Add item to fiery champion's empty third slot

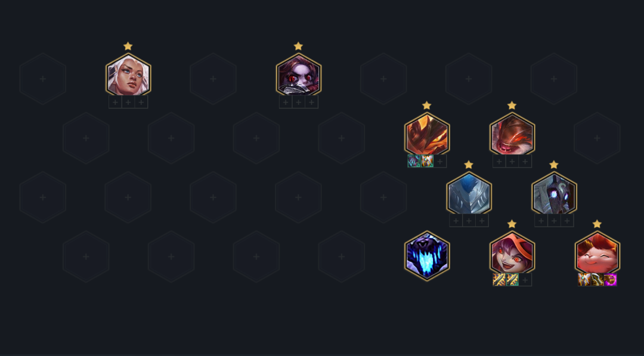point(440,161)
